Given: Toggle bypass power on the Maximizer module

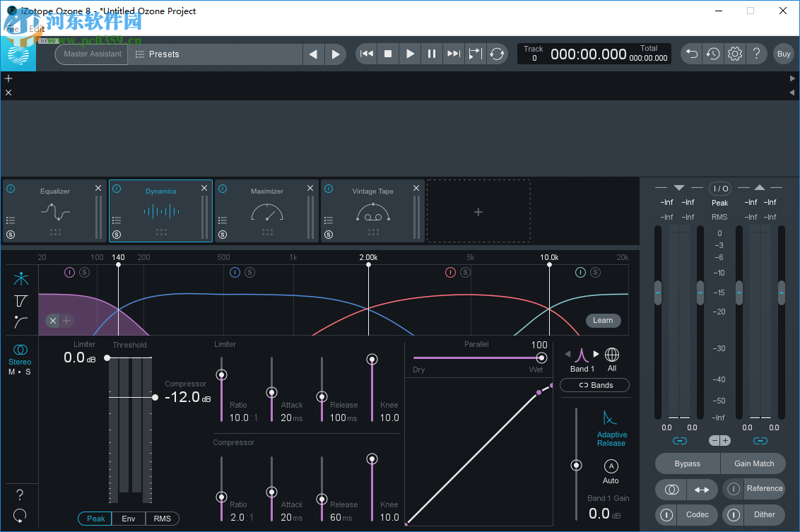Looking at the screenshot, I should 222,189.
